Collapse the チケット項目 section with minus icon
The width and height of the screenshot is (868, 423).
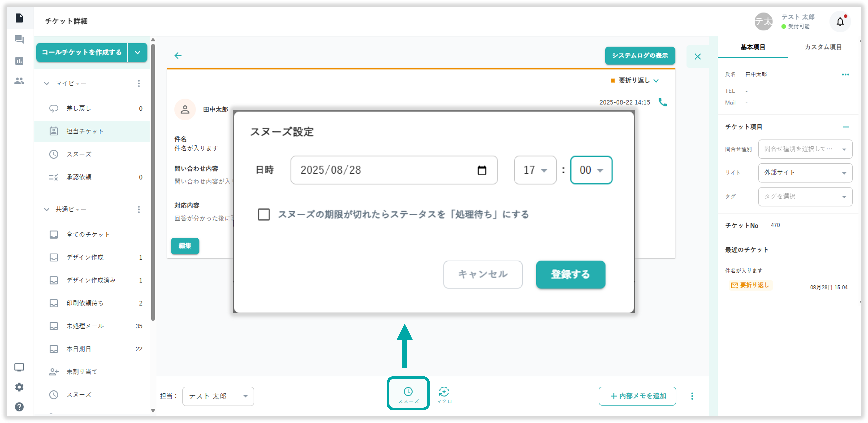coord(845,127)
